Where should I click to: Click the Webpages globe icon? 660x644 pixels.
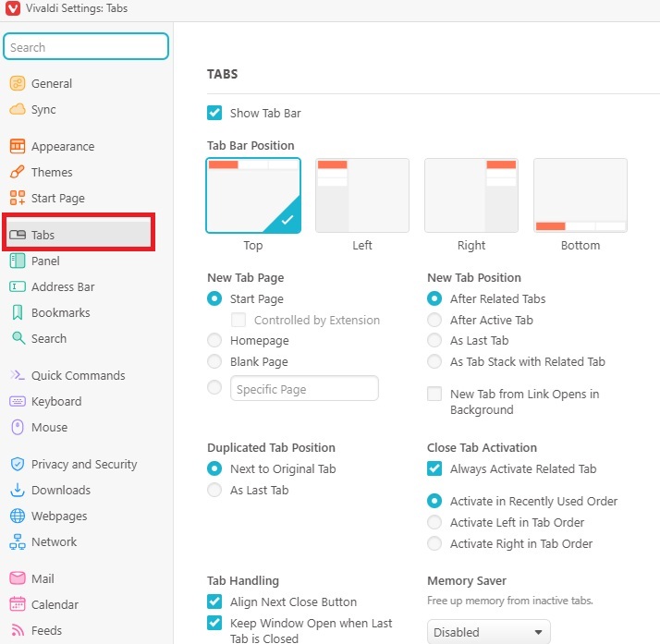pos(18,516)
